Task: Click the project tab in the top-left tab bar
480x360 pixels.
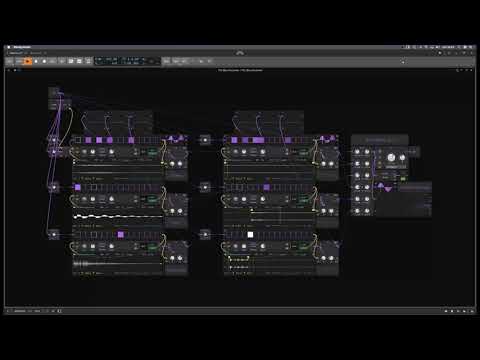Action: tap(16, 53)
